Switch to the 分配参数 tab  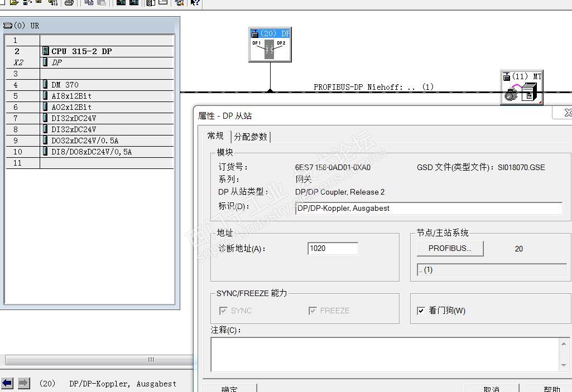coord(251,137)
